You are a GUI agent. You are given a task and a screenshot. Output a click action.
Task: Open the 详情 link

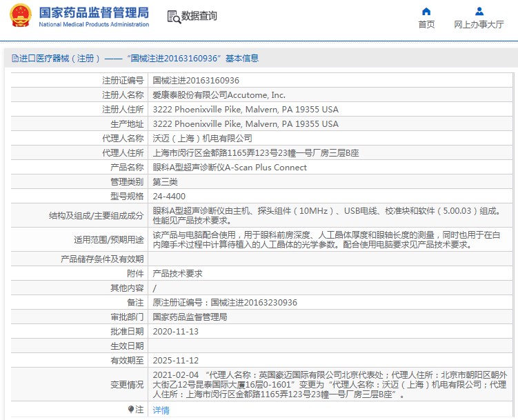tap(161, 410)
